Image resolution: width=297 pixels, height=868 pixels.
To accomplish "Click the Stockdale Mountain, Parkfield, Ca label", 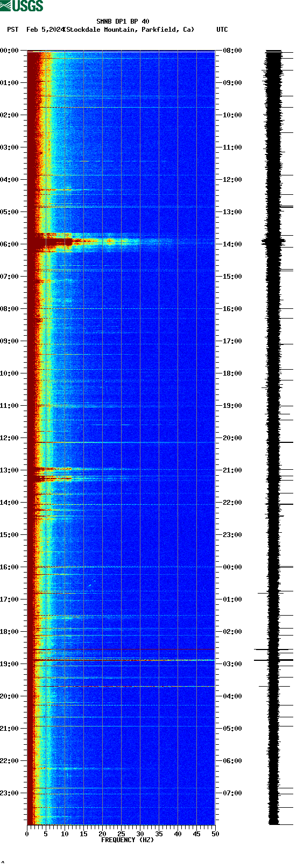I will [x=129, y=30].
